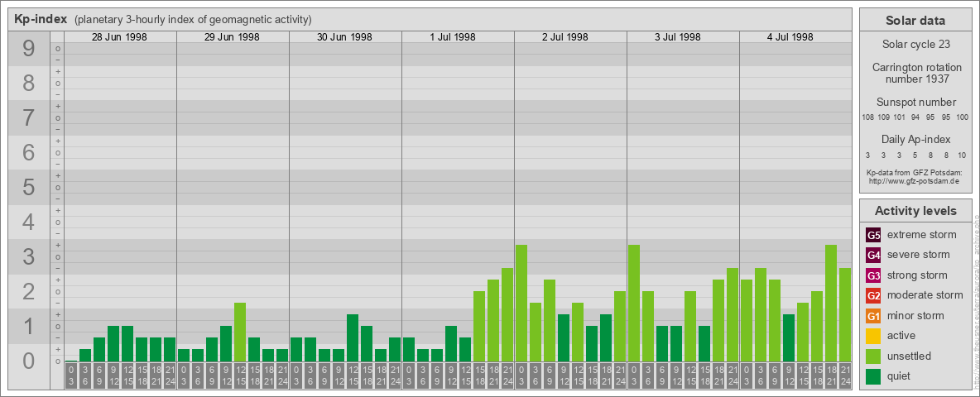Click the Kp axis number 3

click(29, 256)
